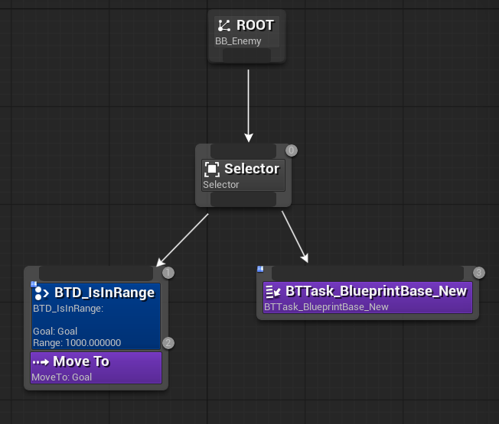Click the blue blueprint badge on BTD_IsInRange
Viewport: 499px width, 424px height.
(34, 284)
